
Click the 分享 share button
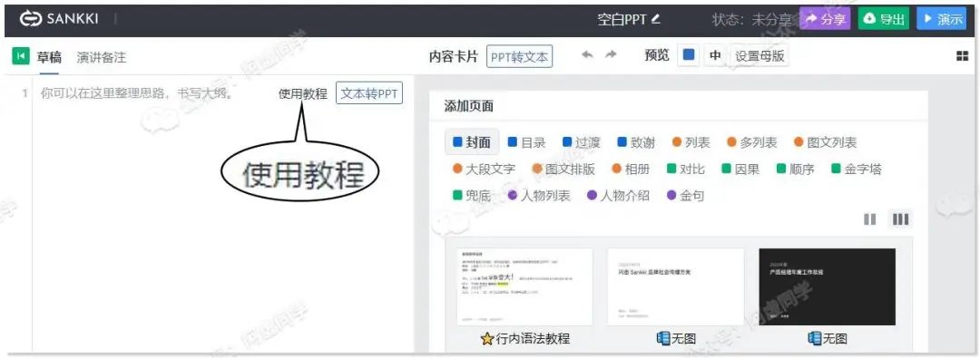[825, 19]
